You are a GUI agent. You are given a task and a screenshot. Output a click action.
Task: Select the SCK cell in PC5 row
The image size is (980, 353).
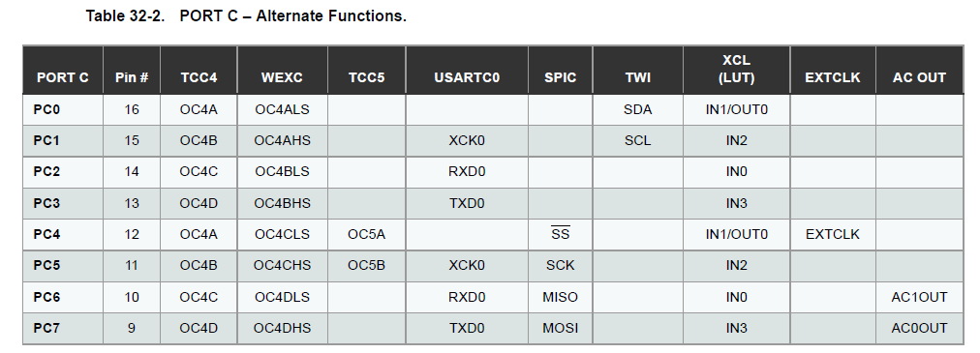point(560,266)
